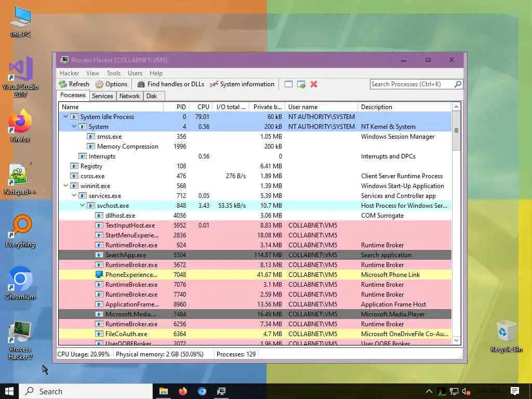Collapse the System process tree node
Viewport: 532px width, 399px height.
[74, 126]
